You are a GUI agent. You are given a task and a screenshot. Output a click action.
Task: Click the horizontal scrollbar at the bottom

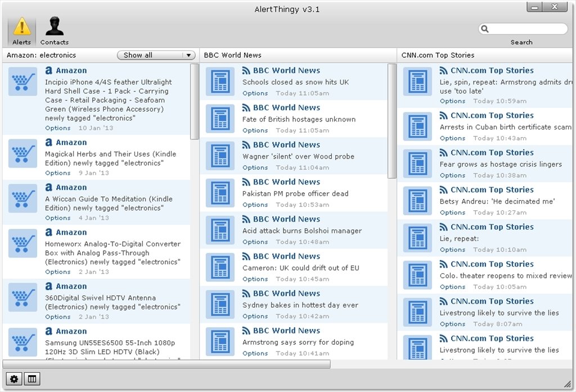pyautogui.click(x=166, y=364)
